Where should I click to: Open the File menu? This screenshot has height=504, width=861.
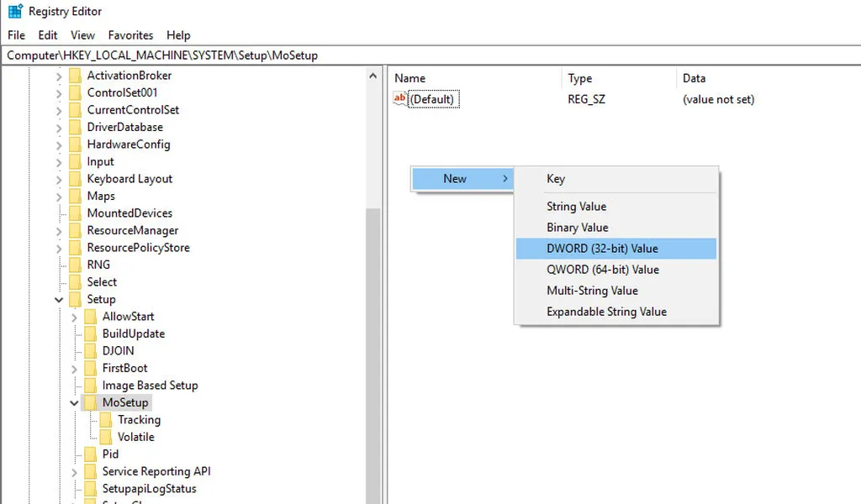[16, 35]
